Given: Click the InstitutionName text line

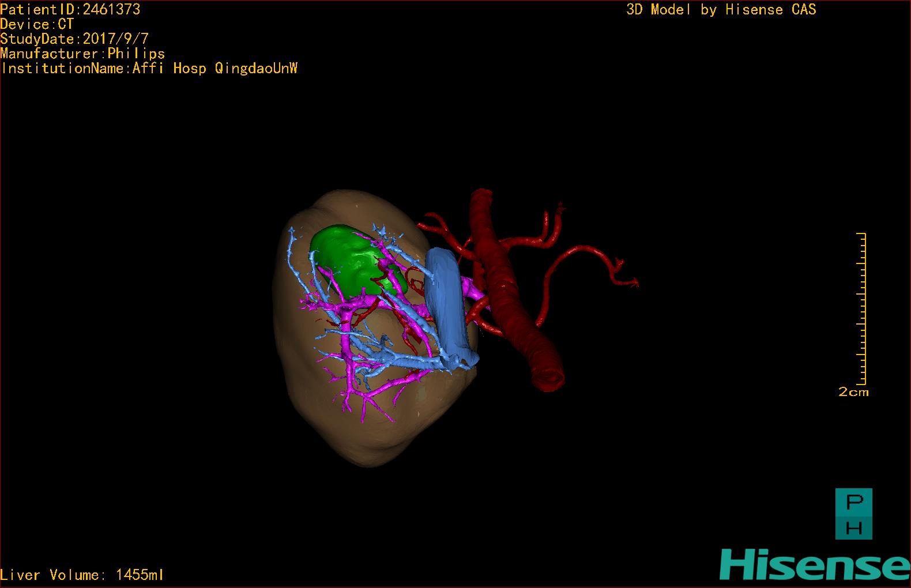Looking at the screenshot, I should 149,68.
